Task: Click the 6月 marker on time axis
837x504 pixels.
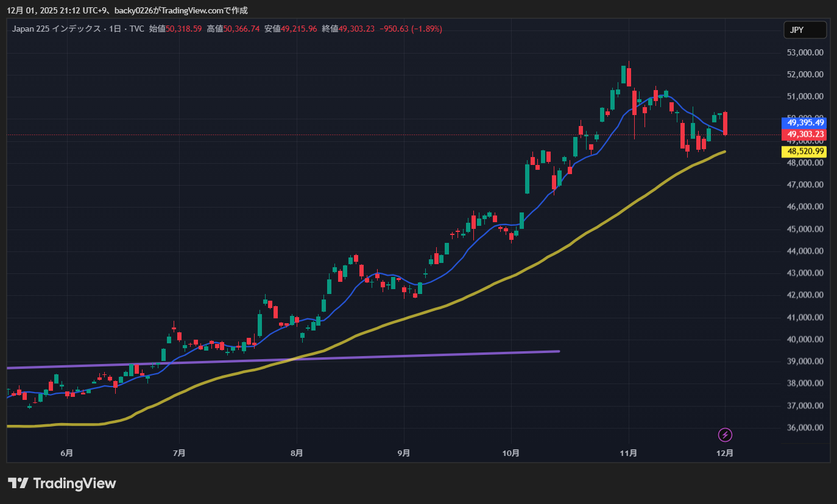Action: pos(67,453)
